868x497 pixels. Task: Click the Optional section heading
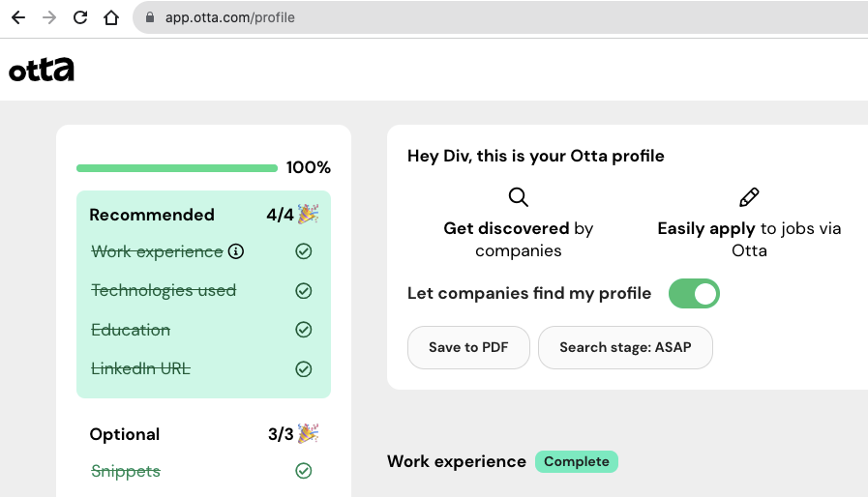pyautogui.click(x=125, y=434)
